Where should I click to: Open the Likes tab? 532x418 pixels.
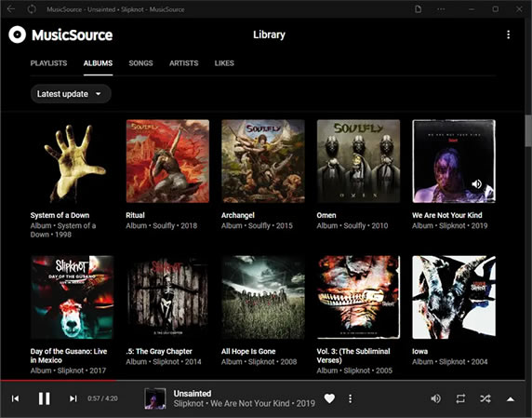(x=224, y=63)
